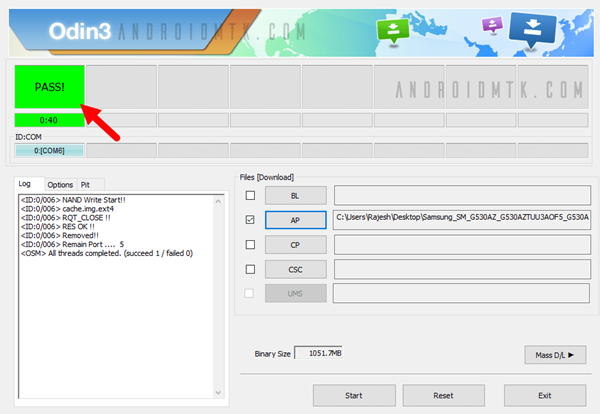Image resolution: width=600 pixels, height=414 pixels.
Task: Click the large blue download icon in banner
Action: (x=532, y=29)
